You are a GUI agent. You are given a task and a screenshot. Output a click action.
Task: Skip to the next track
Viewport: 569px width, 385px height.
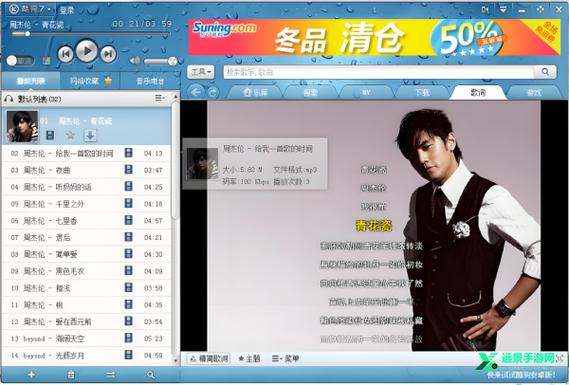(x=108, y=54)
